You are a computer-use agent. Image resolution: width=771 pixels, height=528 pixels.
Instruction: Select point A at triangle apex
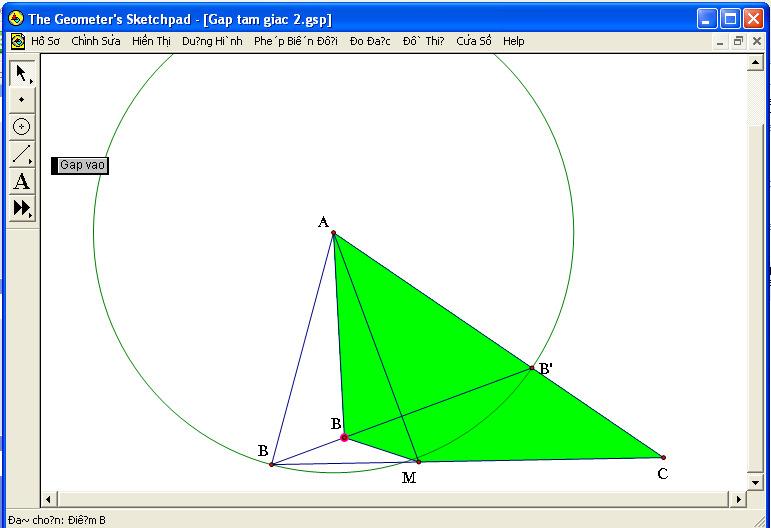(333, 233)
